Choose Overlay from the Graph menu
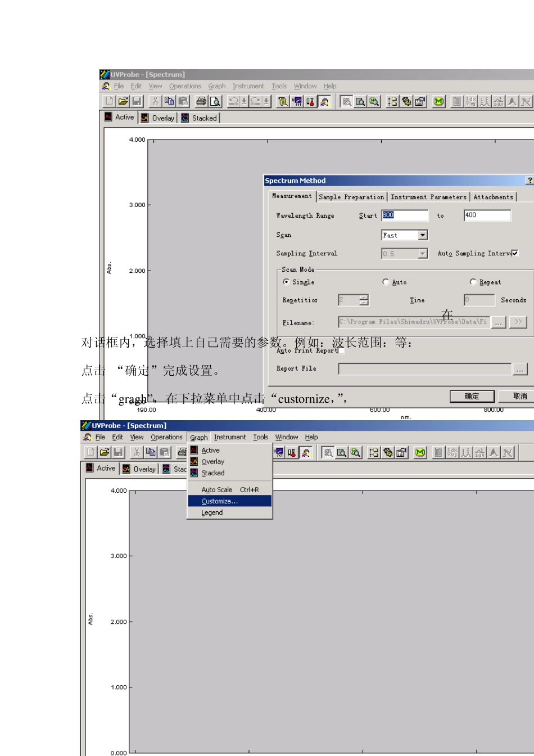The image size is (534, 756). pyautogui.click(x=229, y=461)
